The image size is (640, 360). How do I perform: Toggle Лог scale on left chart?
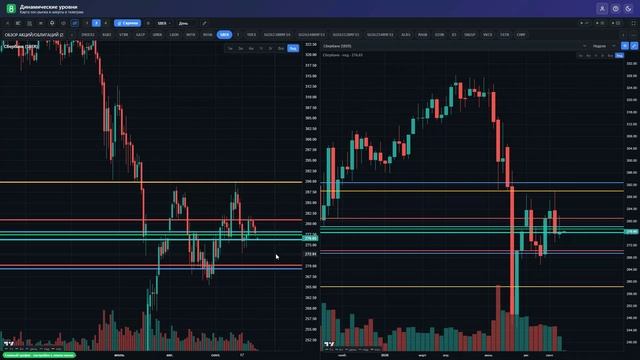[x=293, y=49]
